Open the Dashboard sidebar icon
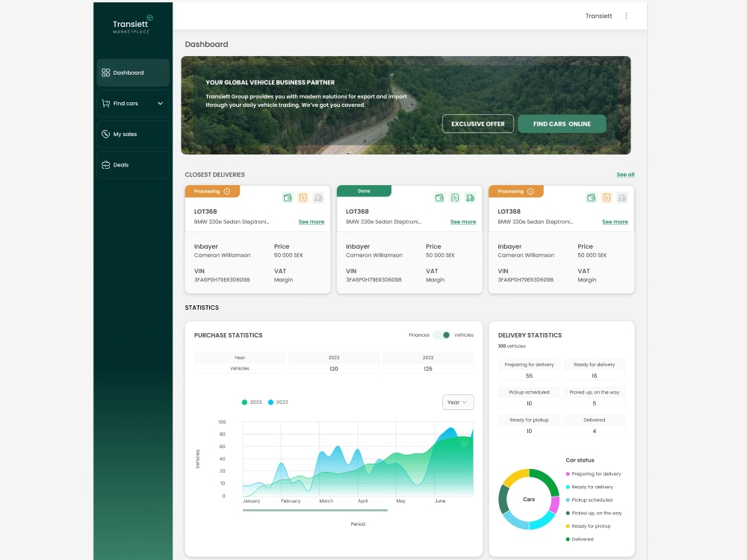 click(x=106, y=73)
